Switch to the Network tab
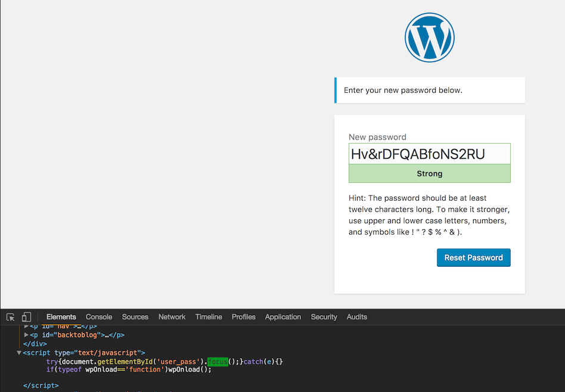This screenshot has height=392, width=565. pos(172,317)
